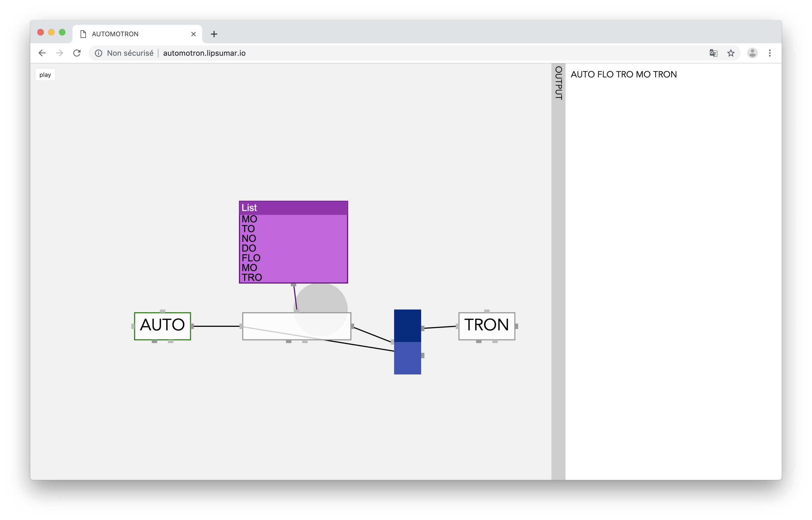Close the AUTOMOTRON tab
The height and width of the screenshot is (520, 812).
pos(193,34)
